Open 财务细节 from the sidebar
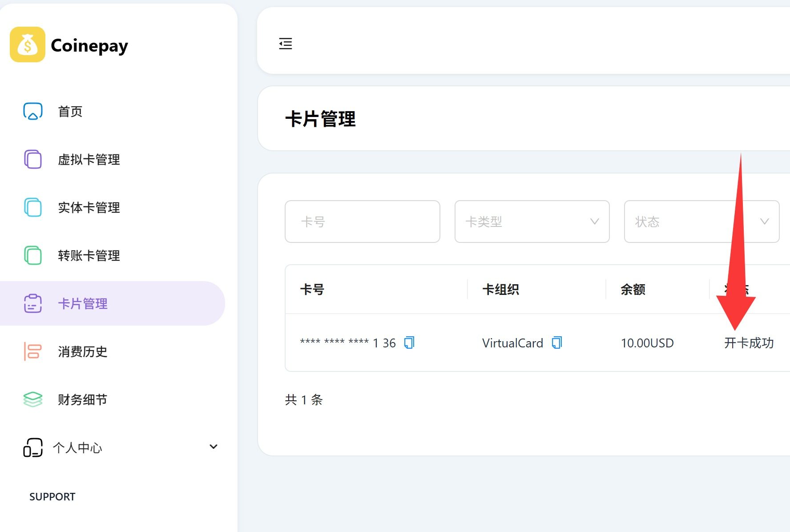The height and width of the screenshot is (532, 790). [x=83, y=399]
